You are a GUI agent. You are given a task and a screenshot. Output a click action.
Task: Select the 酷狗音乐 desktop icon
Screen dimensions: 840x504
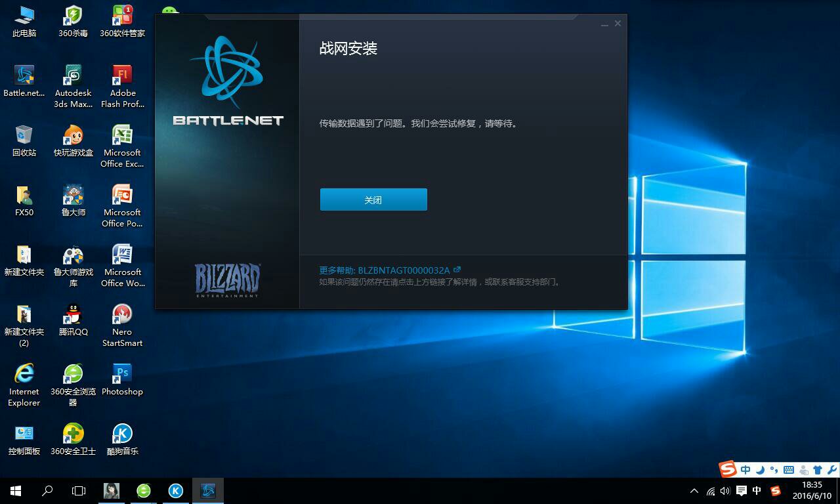click(x=122, y=440)
